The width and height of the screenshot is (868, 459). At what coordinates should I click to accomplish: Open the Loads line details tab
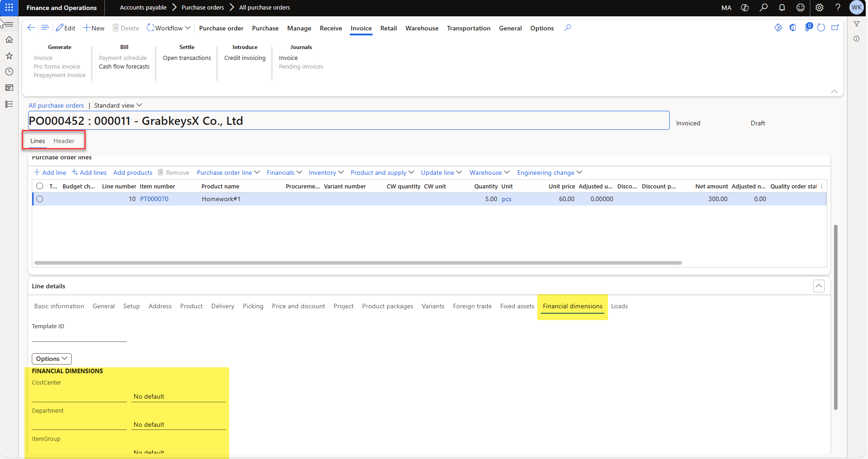coord(619,306)
